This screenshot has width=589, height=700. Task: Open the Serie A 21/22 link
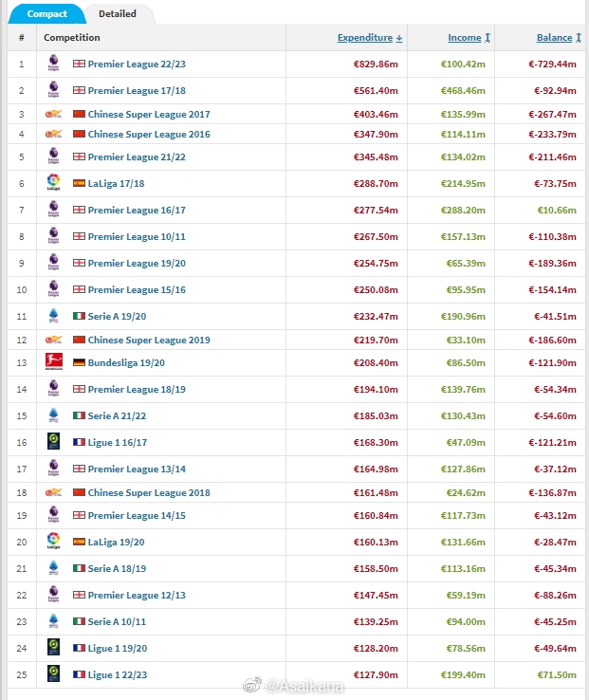tap(117, 415)
